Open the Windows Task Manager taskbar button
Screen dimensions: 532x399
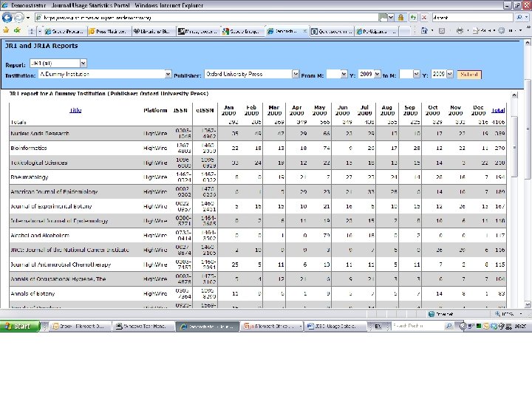coord(144,327)
